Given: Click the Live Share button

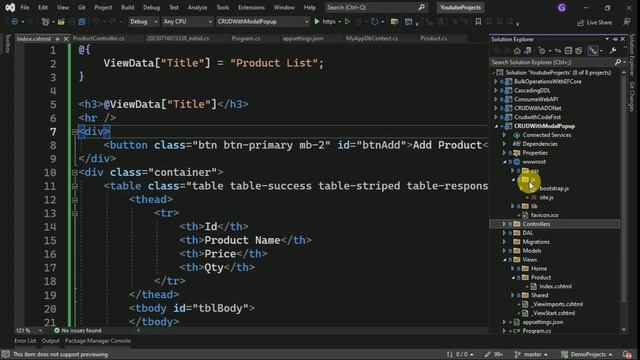Looking at the screenshot, I should coord(594,22).
